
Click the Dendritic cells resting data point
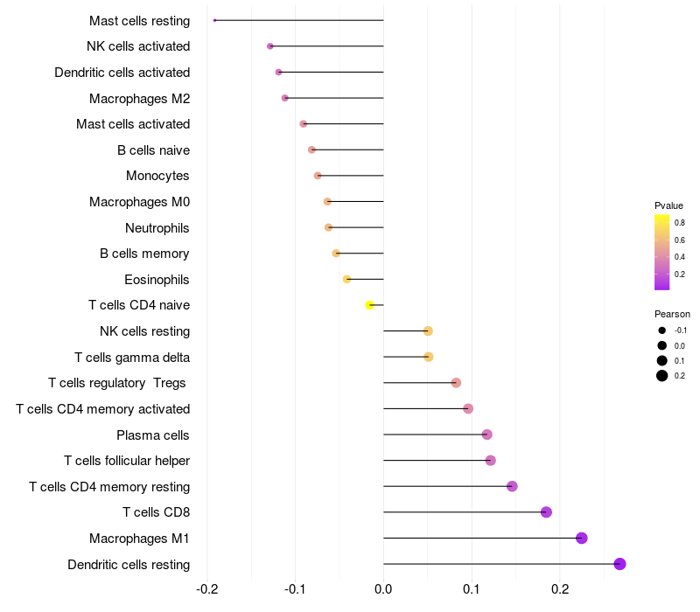pyautogui.click(x=619, y=564)
